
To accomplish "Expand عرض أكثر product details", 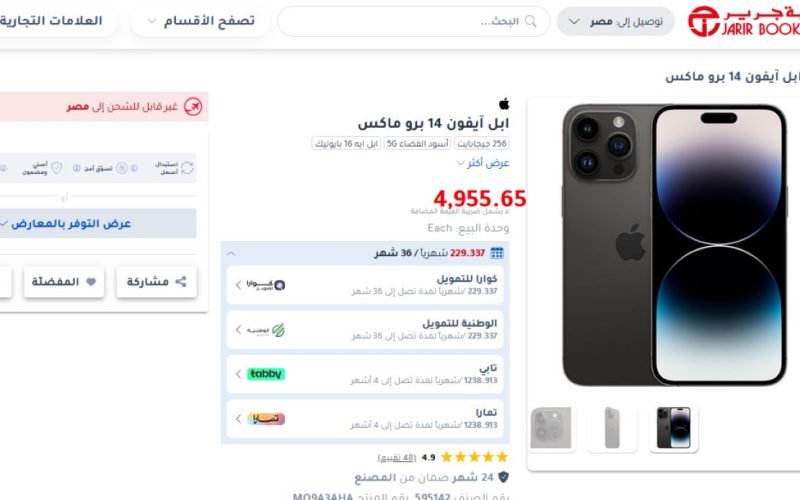I will (x=483, y=163).
